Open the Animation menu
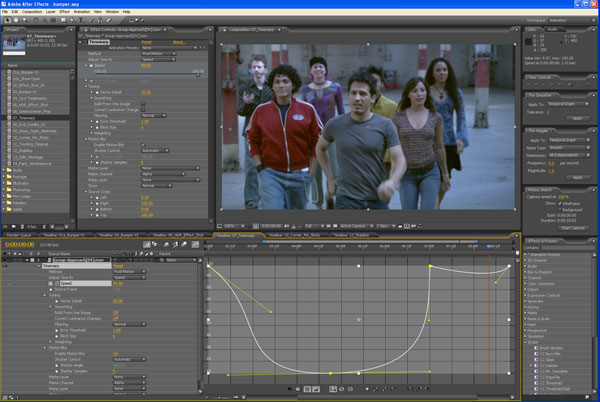The height and width of the screenshot is (402, 600). click(x=82, y=12)
